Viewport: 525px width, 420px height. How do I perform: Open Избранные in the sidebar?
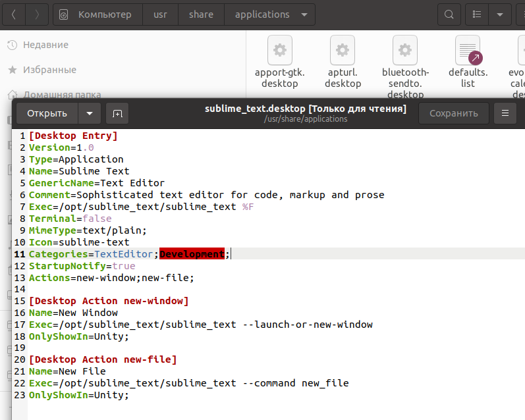(49, 70)
